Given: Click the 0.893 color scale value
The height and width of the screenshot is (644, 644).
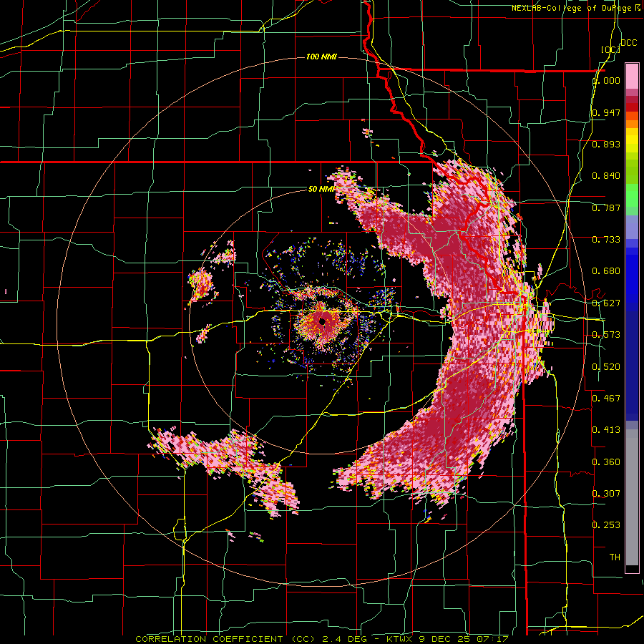Looking at the screenshot, I should coord(606,144).
